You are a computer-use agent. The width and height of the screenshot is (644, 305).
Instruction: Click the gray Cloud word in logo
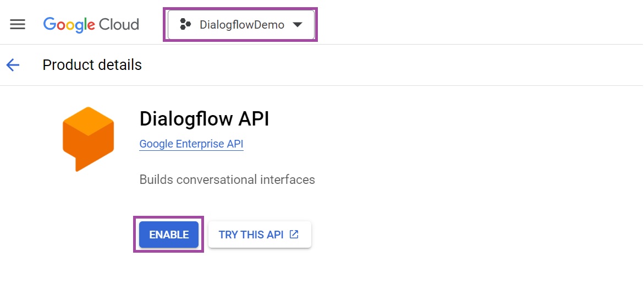pos(119,25)
